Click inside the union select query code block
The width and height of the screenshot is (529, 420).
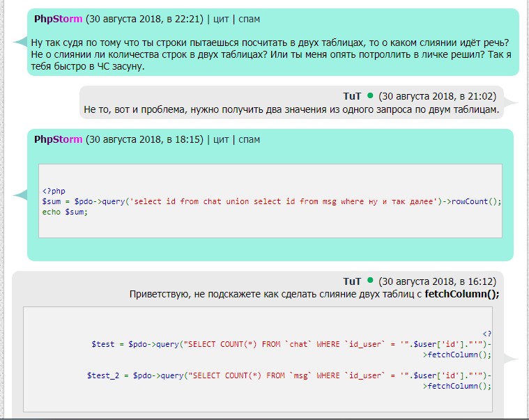tap(272, 201)
